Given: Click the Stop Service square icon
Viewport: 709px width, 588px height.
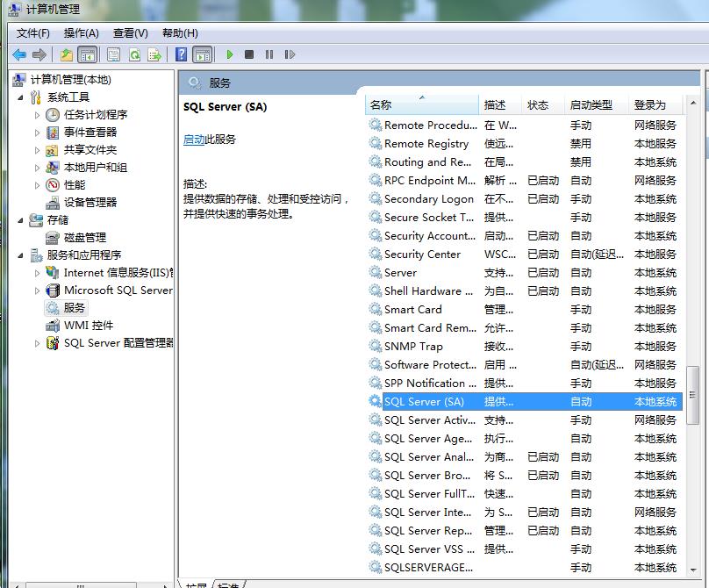Looking at the screenshot, I should pyautogui.click(x=249, y=54).
